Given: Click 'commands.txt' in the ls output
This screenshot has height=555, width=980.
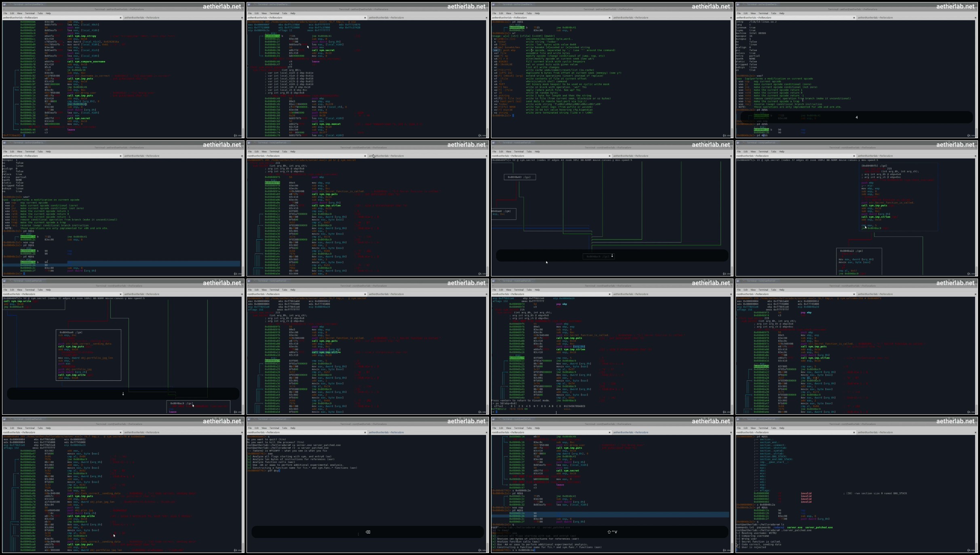Looking at the screenshot, I should (744, 527).
